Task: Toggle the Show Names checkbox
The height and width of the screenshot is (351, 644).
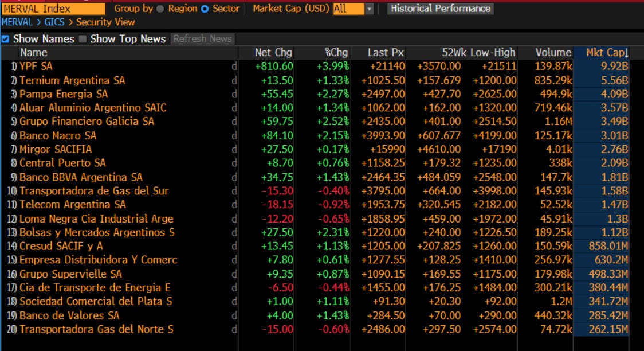Action: pyautogui.click(x=5, y=39)
